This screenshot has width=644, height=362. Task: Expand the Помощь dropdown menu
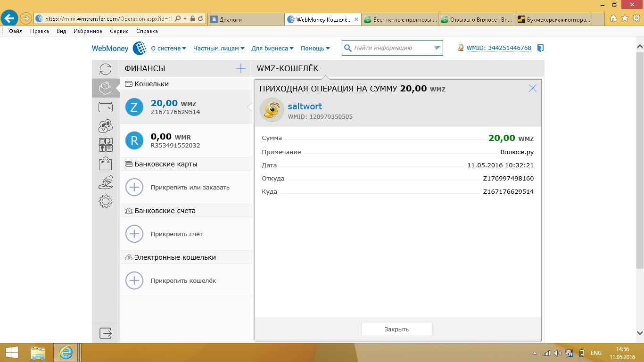coord(315,48)
